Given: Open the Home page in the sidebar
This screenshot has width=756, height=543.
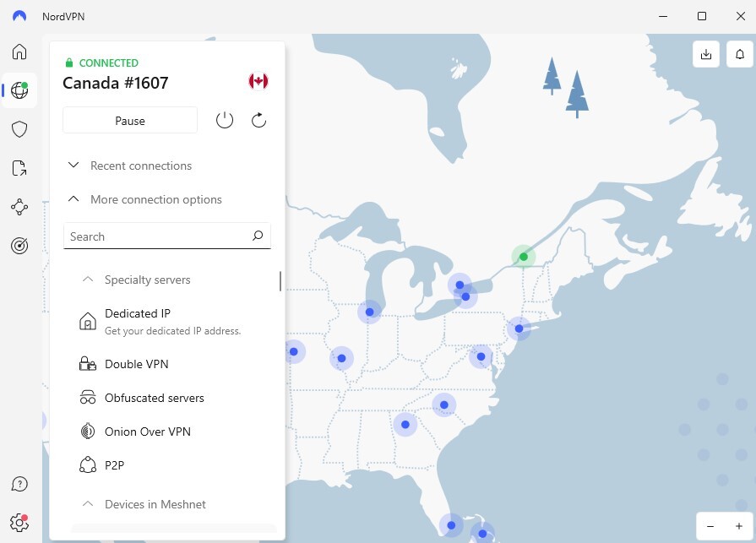Looking at the screenshot, I should pos(19,52).
